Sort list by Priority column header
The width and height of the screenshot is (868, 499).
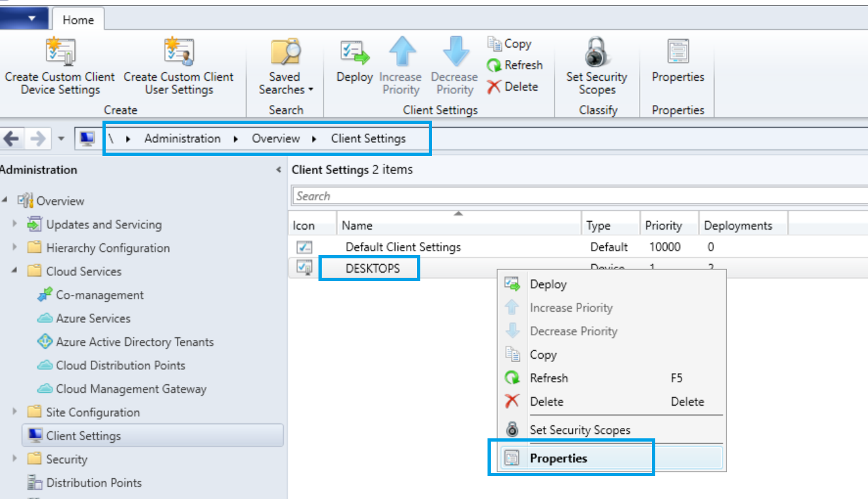[x=663, y=226]
